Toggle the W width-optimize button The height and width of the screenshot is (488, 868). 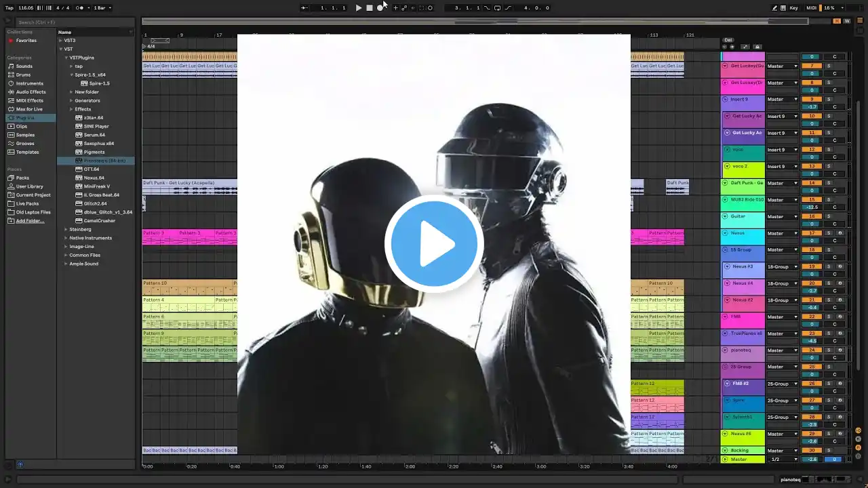847,21
